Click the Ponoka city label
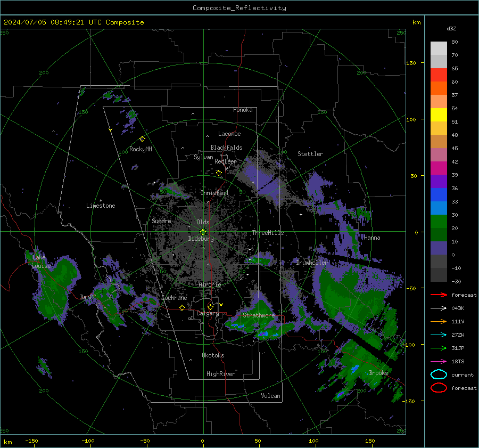Viewport: 479px width, 448px height. [243, 110]
